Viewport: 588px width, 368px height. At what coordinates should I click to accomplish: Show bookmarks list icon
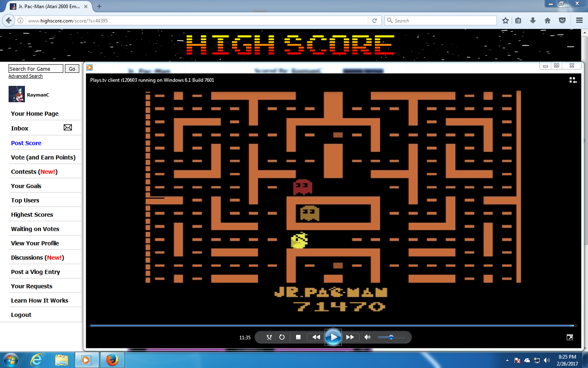point(518,20)
